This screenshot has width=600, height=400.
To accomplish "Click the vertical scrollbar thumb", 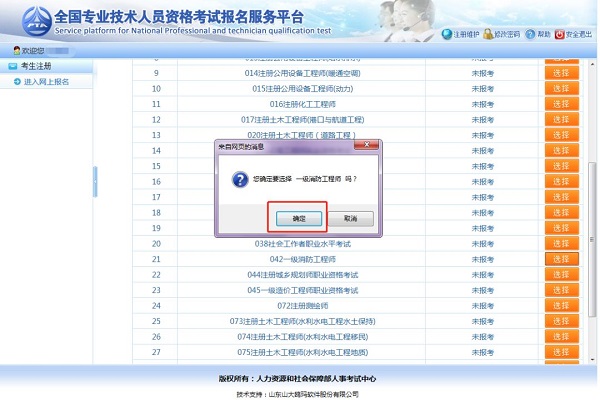I will tap(592, 239).
